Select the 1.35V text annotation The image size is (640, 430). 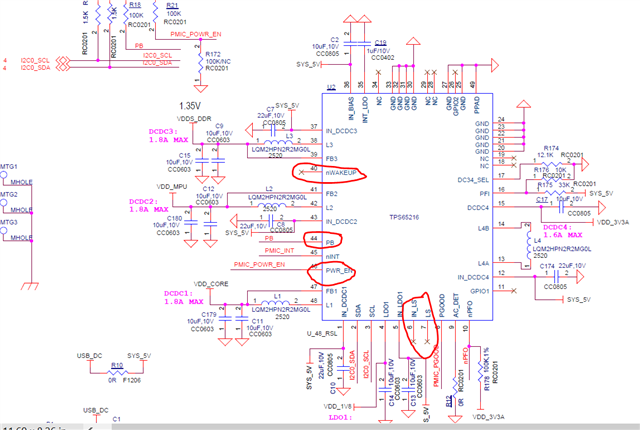point(190,106)
